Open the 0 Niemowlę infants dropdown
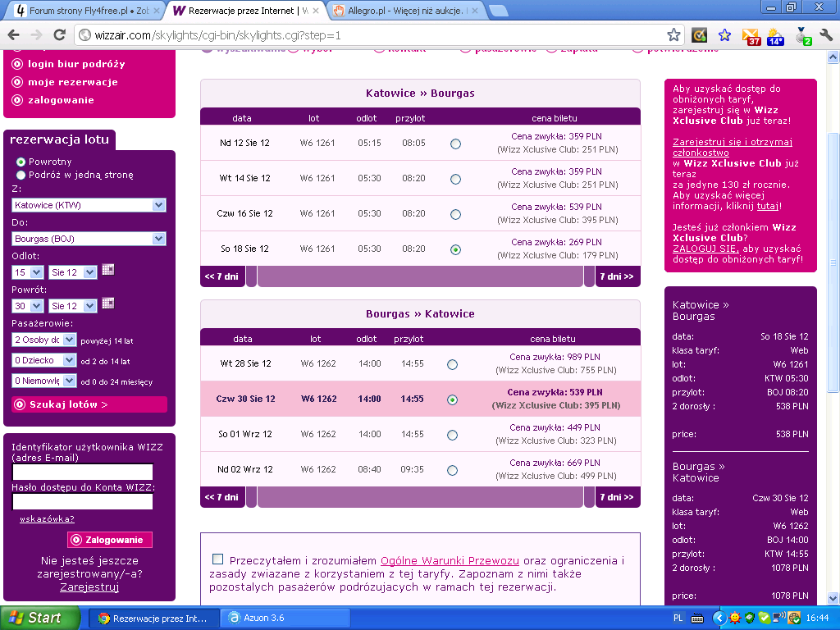The image size is (840, 630). (x=44, y=381)
